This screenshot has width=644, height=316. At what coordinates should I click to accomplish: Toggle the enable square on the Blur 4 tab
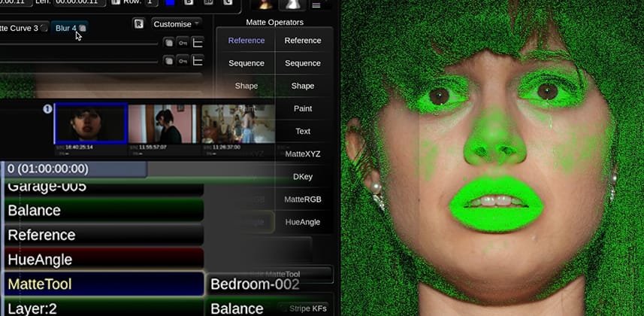(83, 28)
